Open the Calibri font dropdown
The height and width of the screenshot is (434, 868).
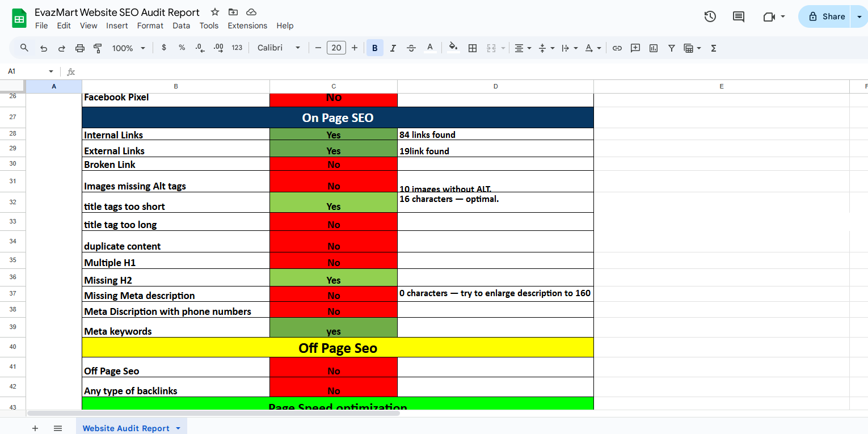click(x=278, y=48)
